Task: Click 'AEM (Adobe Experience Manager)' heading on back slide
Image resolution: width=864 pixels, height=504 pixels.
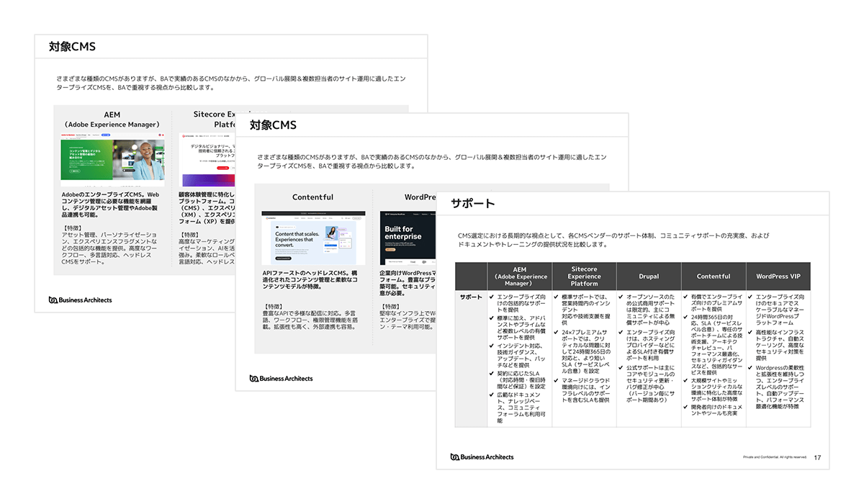Action: point(112,120)
